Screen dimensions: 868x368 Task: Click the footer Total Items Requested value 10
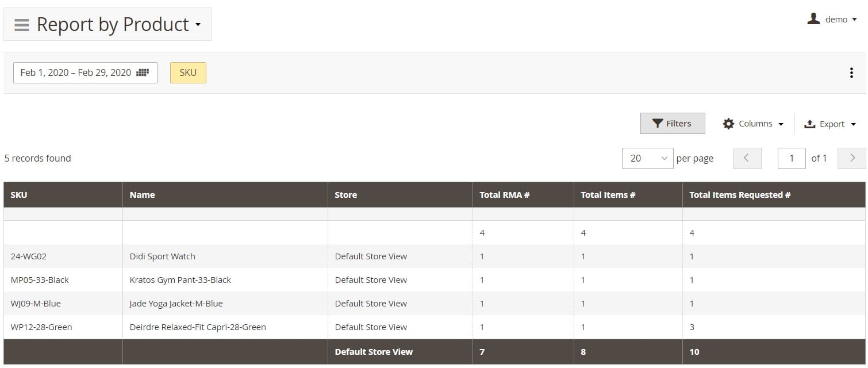694,352
